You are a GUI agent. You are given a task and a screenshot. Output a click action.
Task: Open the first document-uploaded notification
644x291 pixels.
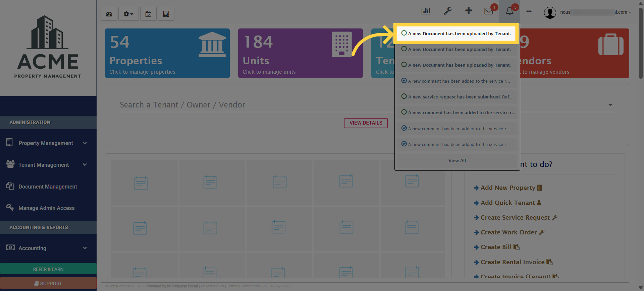pos(456,33)
